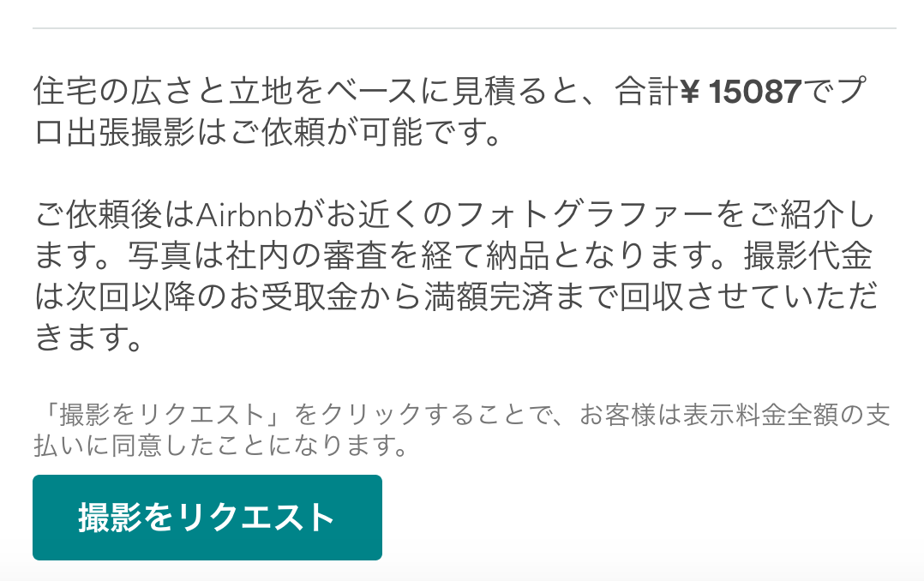This screenshot has height=581, width=924.
Task: Click the お受取金から満額完済 phrase
Action: [x=390, y=297]
